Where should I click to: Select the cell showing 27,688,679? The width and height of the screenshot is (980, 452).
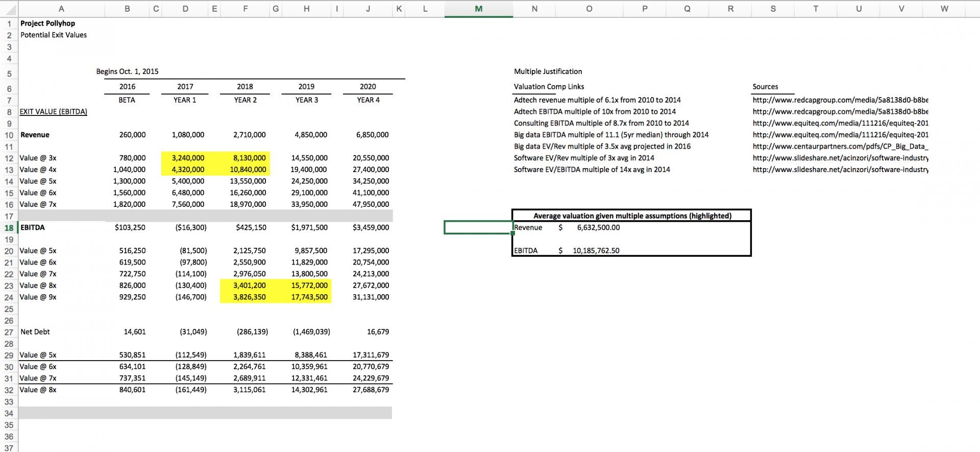[371, 390]
